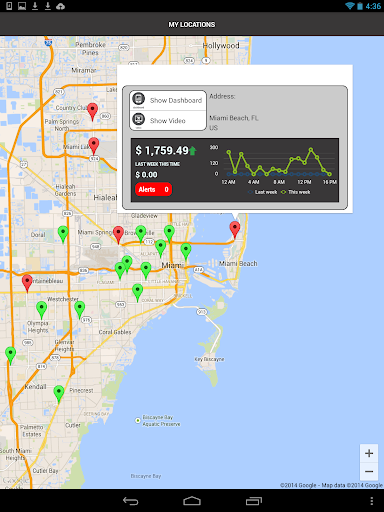Select the red pin at Miami Beach

[235, 230]
